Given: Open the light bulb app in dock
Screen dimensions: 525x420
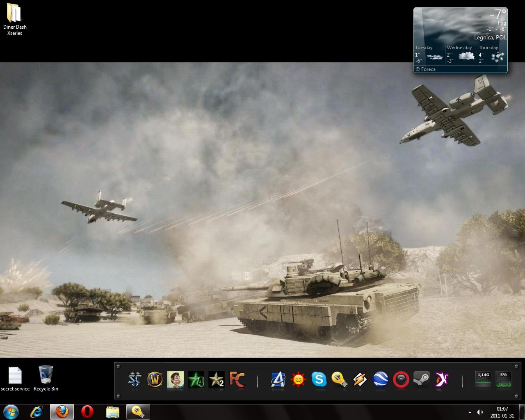Looking at the screenshot, I should pos(340,380).
